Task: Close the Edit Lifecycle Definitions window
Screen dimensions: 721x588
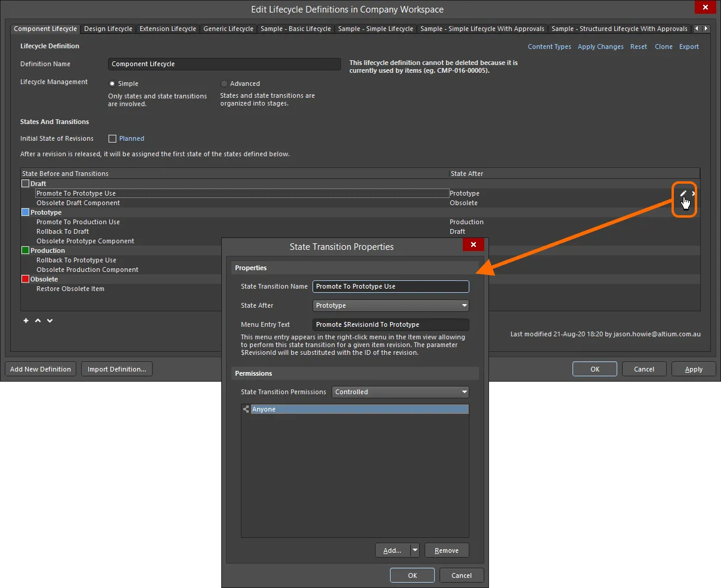Action: [x=705, y=7]
